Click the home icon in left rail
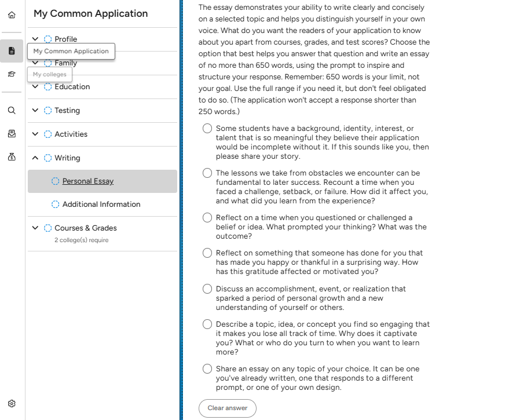This screenshot has height=420, width=527. (12, 14)
